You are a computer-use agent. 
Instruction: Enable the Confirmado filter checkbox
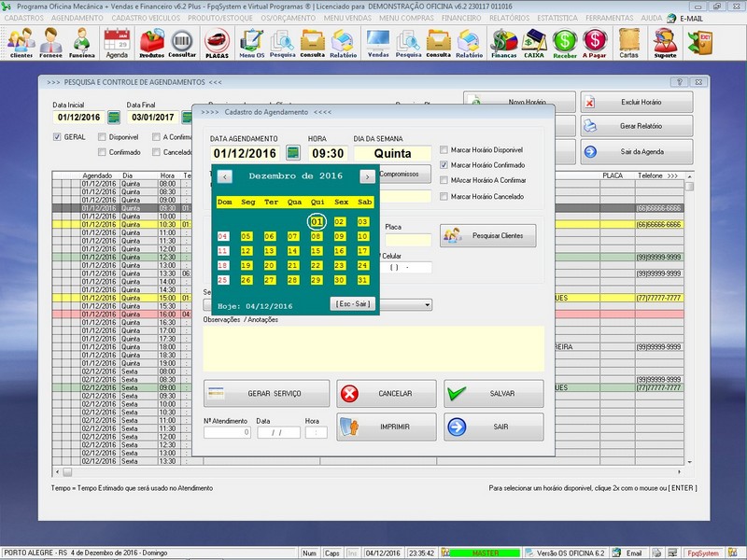102,152
